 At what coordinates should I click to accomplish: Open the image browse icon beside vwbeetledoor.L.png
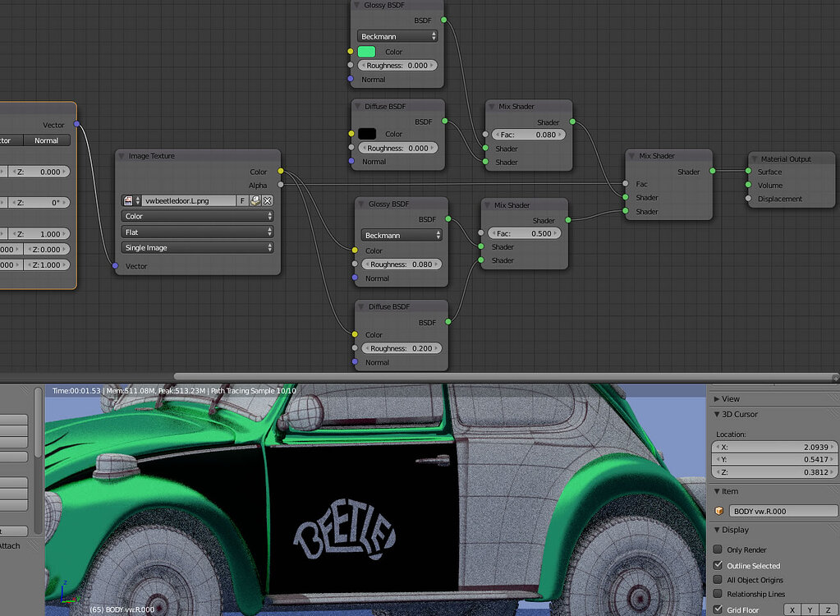coord(131,201)
